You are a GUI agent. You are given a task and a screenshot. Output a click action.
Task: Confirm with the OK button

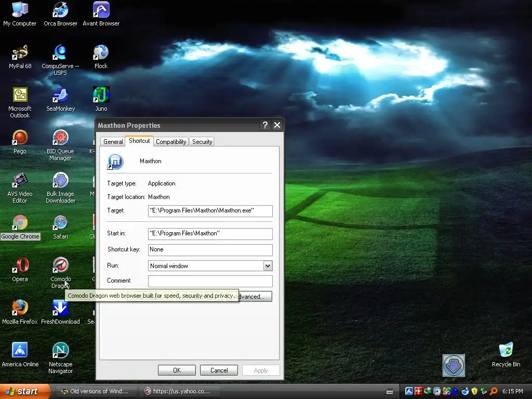tap(177, 370)
